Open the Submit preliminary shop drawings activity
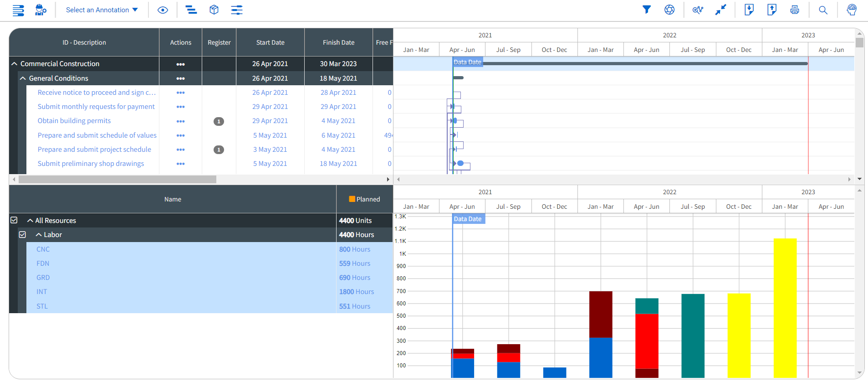The height and width of the screenshot is (382, 868). click(x=91, y=164)
